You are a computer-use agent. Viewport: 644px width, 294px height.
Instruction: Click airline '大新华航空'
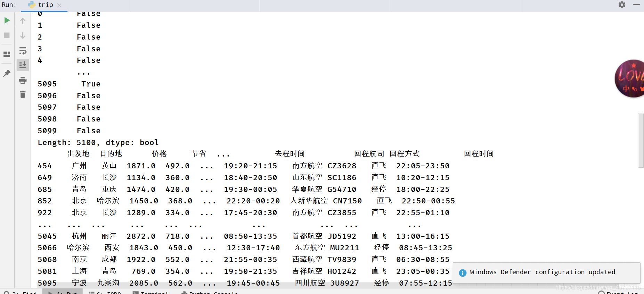coord(309,201)
